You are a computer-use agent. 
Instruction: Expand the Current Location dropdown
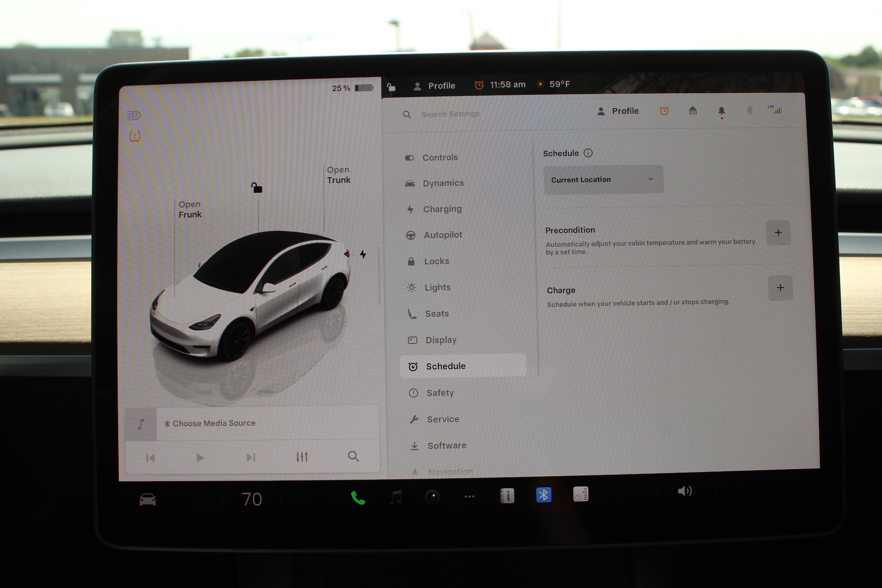click(x=603, y=180)
